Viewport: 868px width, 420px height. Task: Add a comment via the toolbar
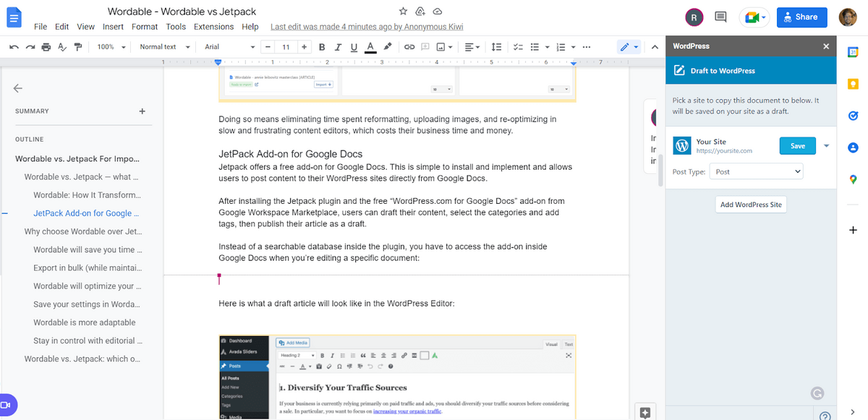[x=425, y=46]
